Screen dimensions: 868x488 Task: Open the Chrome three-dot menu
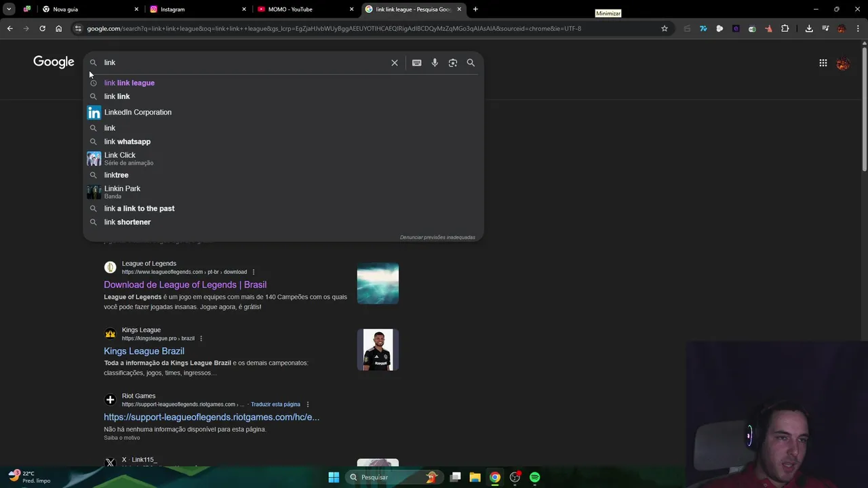858,28
